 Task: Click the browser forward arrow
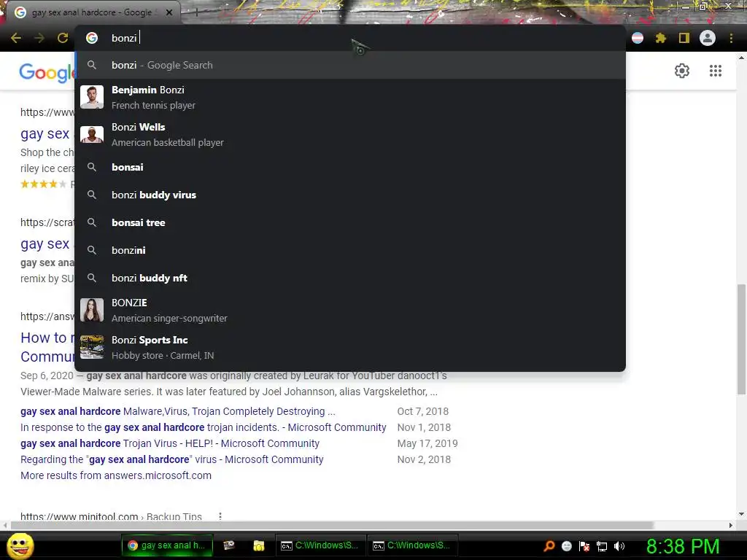click(39, 38)
